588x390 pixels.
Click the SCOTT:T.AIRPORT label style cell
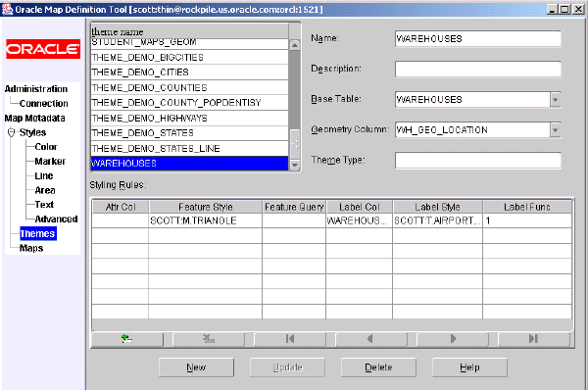click(438, 220)
